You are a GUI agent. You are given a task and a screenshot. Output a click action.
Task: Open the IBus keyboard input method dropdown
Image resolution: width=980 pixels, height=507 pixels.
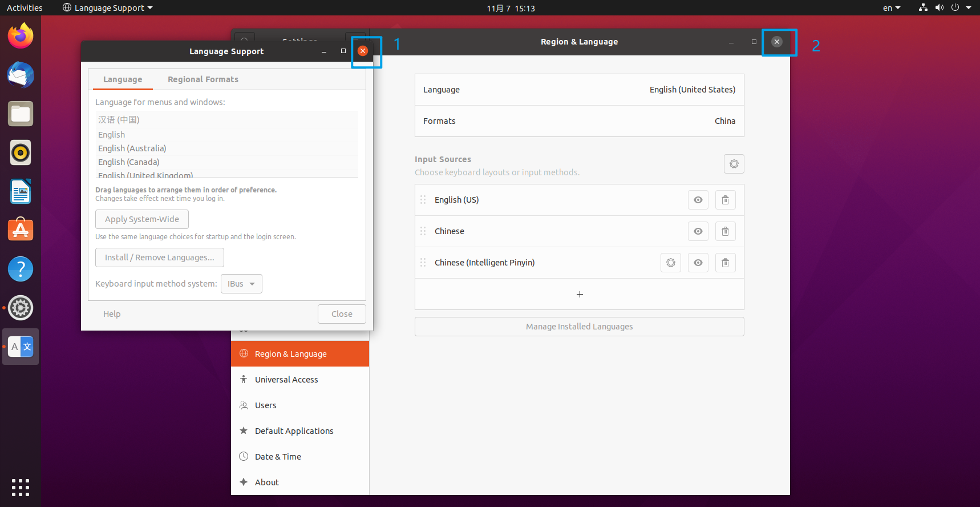click(241, 284)
